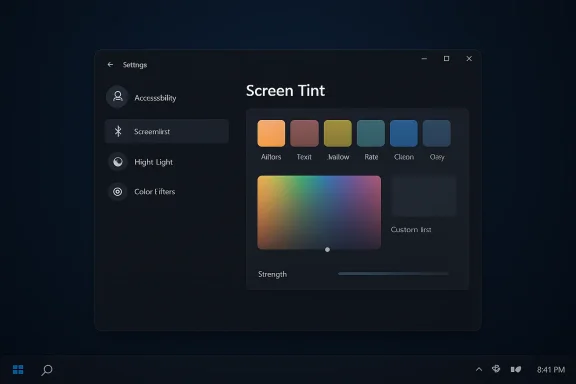Image resolution: width=576 pixels, height=384 pixels.
Task: Choose the orange Aiflors tint swatch
Action: pyautogui.click(x=271, y=133)
